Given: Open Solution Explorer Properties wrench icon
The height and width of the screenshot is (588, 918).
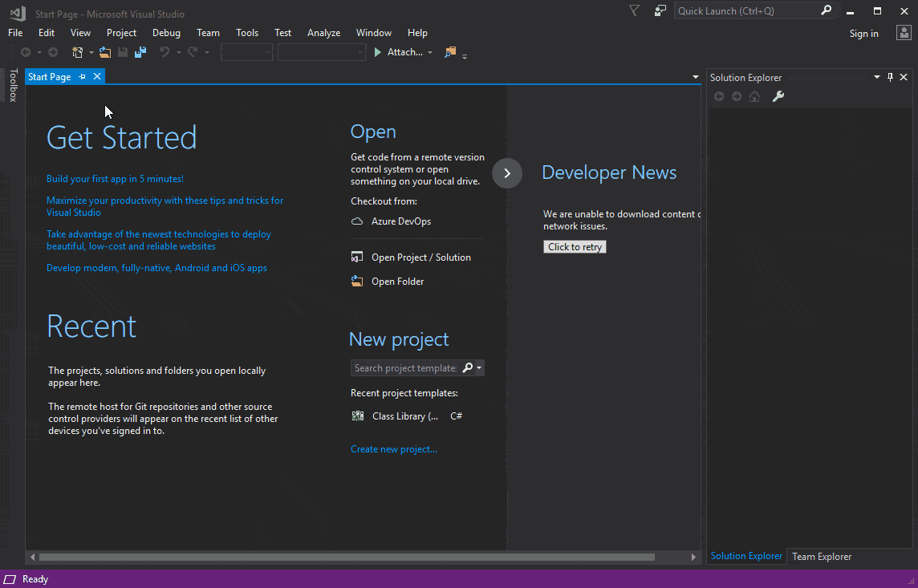Looking at the screenshot, I should (778, 96).
